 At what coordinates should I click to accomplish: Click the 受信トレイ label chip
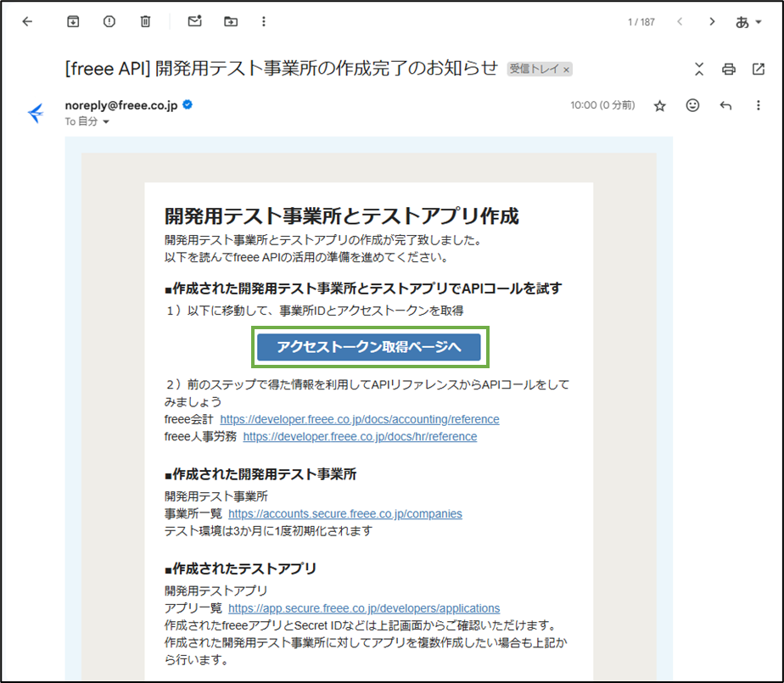(x=539, y=69)
